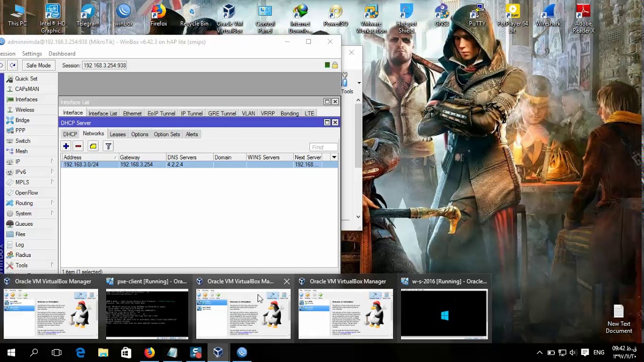
Task: Open the Settings menu in WinBox
Action: tap(32, 54)
